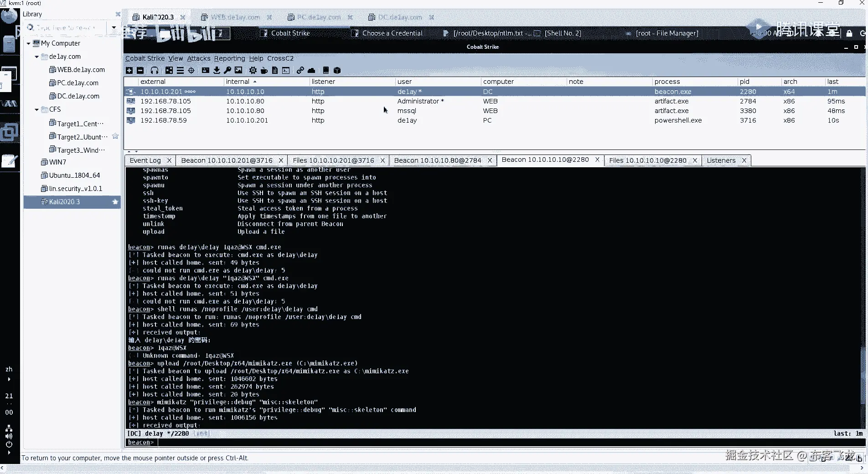This screenshot has width=868, height=474.
Task: Close the Event Log tab
Action: pos(169,160)
